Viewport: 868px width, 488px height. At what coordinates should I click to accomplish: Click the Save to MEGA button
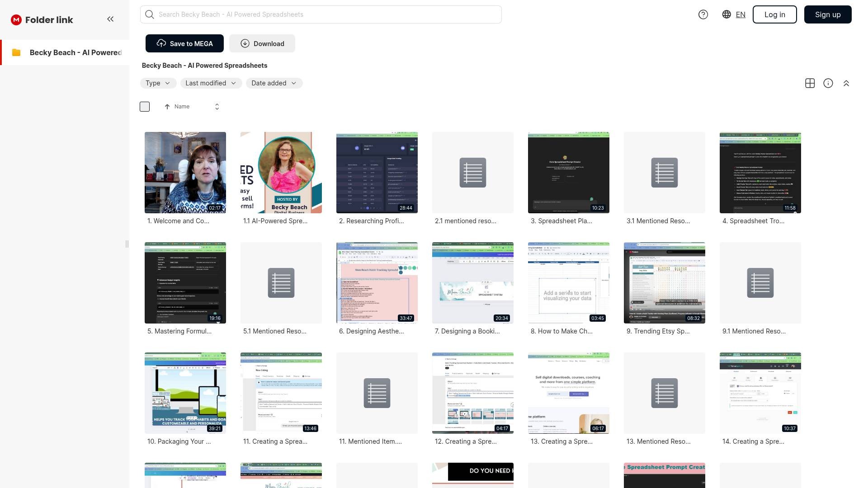click(184, 43)
